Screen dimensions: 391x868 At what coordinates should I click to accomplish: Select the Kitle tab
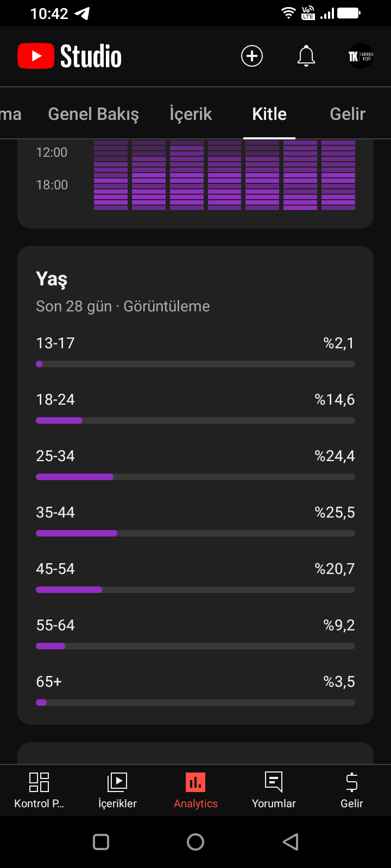point(269,114)
